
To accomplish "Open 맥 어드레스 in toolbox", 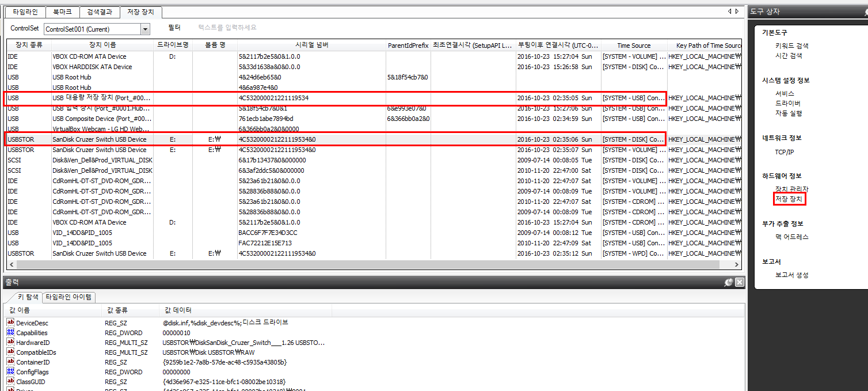I will [792, 237].
